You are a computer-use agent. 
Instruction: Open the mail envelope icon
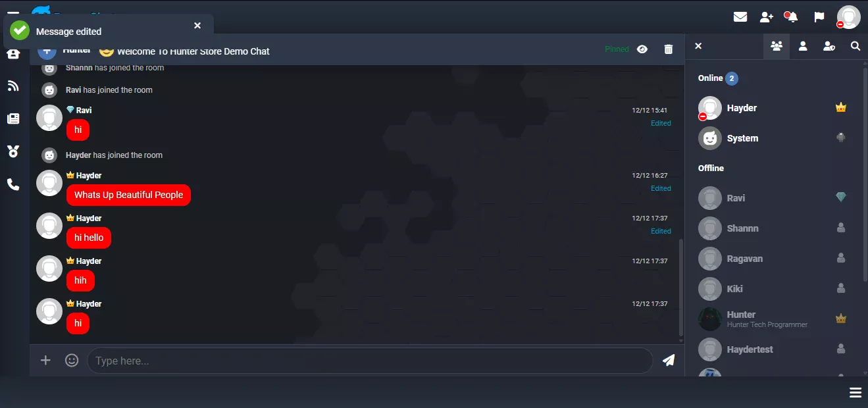pyautogui.click(x=740, y=17)
